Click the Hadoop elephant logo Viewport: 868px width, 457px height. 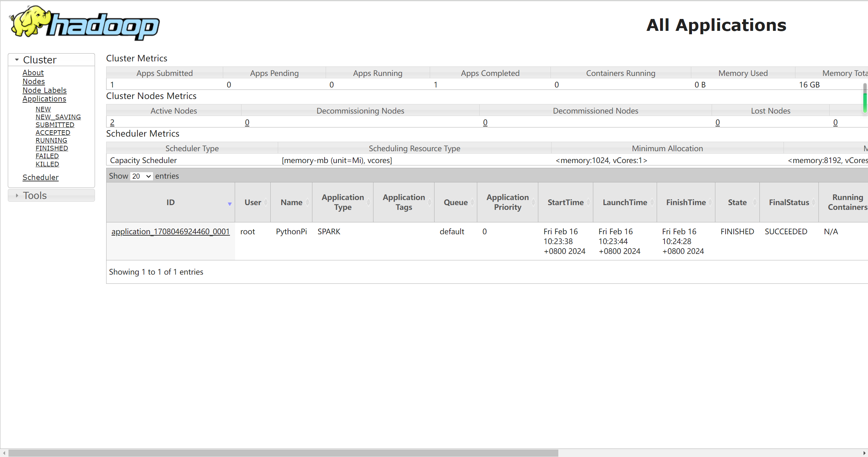[x=85, y=23]
